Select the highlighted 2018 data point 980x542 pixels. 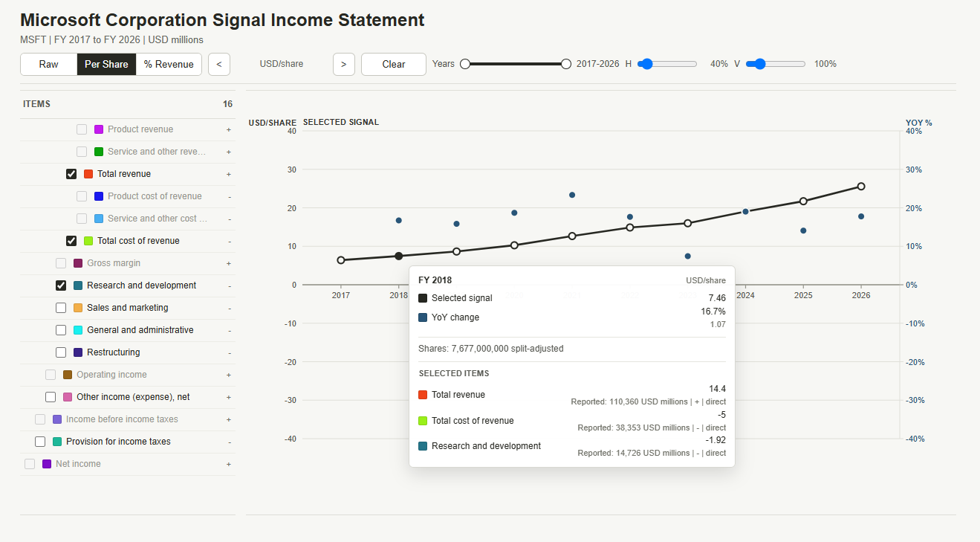click(399, 256)
